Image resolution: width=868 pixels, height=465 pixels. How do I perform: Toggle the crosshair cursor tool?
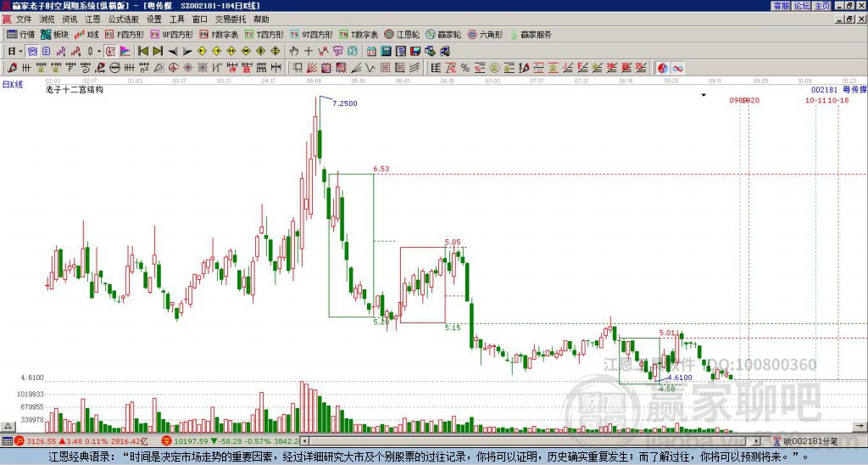(309, 51)
